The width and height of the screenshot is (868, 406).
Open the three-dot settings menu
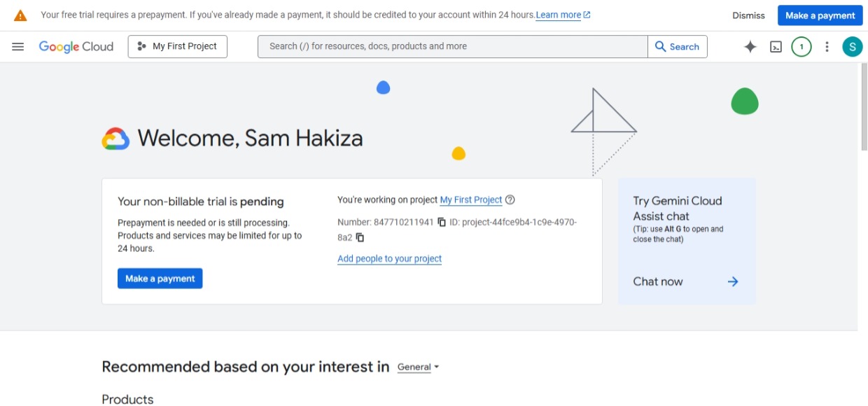pyautogui.click(x=827, y=47)
